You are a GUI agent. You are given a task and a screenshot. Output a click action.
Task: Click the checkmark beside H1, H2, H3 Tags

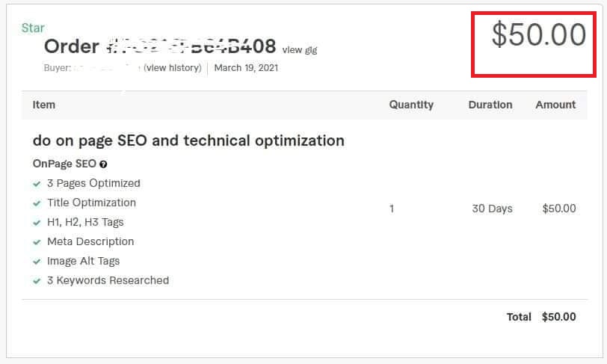(37, 223)
